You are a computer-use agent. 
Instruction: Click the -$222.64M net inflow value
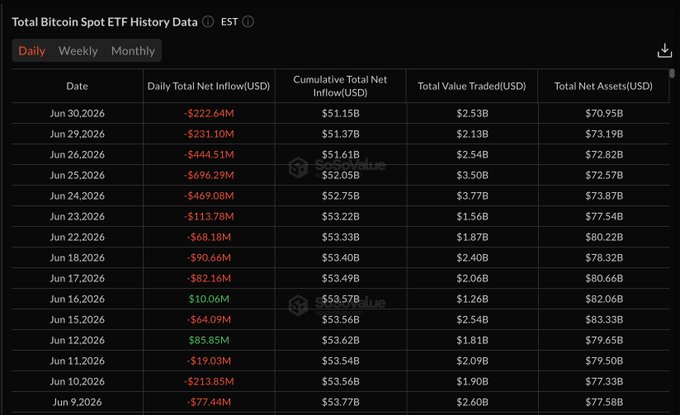(209, 113)
